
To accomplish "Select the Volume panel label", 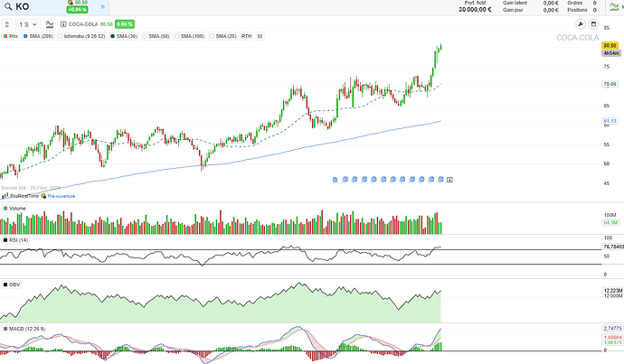I will 18,208.
